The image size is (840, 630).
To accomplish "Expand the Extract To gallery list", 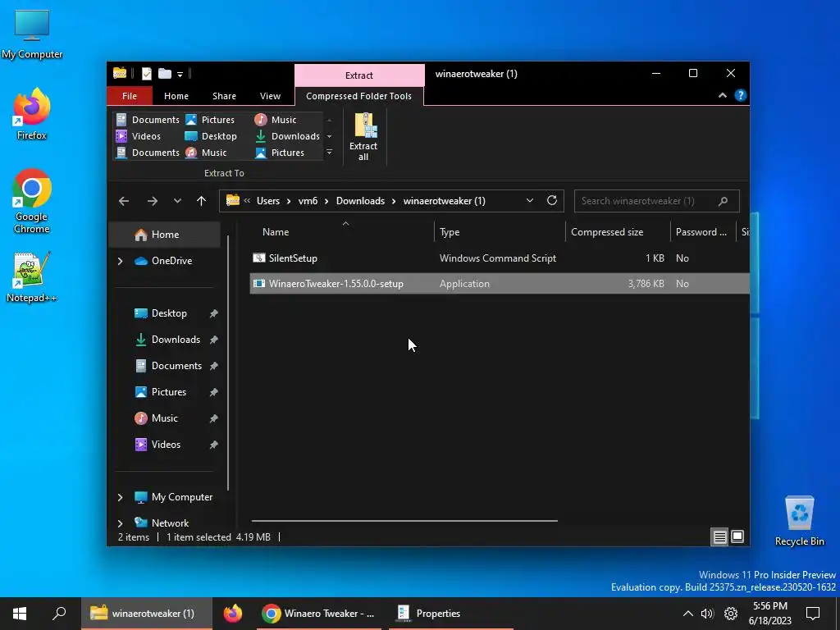I will [x=329, y=153].
